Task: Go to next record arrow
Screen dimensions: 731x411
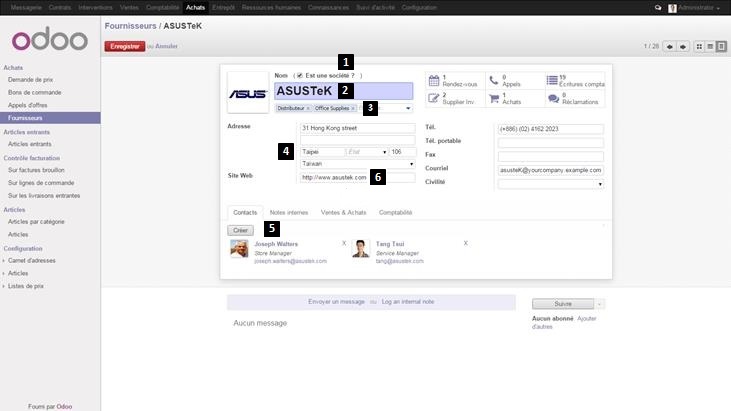Action: click(x=683, y=47)
